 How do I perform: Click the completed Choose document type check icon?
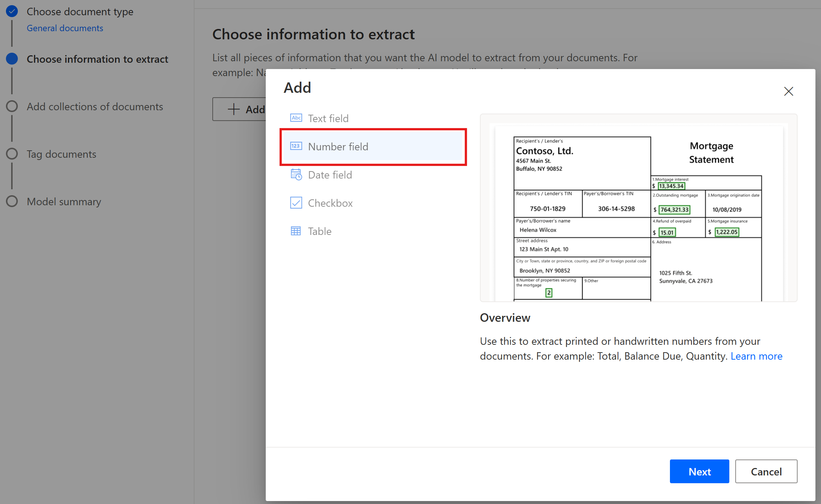tap(12, 11)
